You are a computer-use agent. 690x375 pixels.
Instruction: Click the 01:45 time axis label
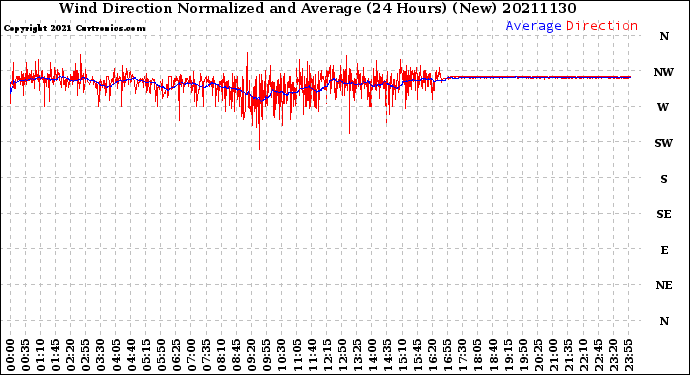(55, 355)
